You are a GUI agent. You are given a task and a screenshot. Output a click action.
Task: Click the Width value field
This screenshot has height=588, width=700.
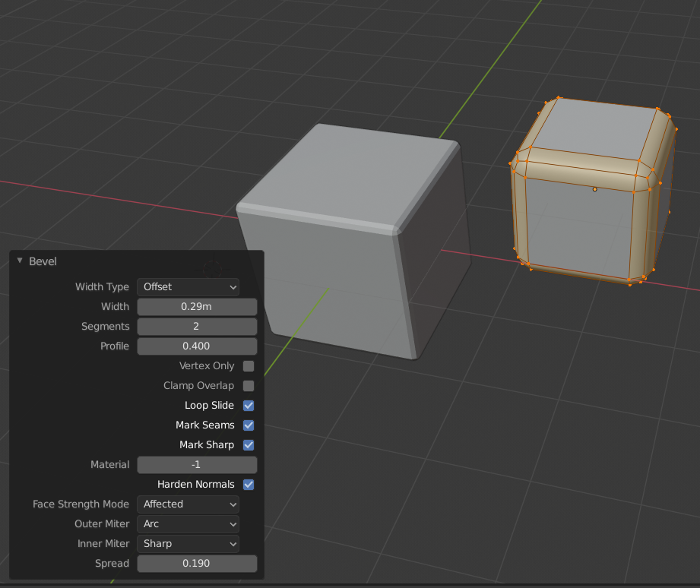[197, 306]
